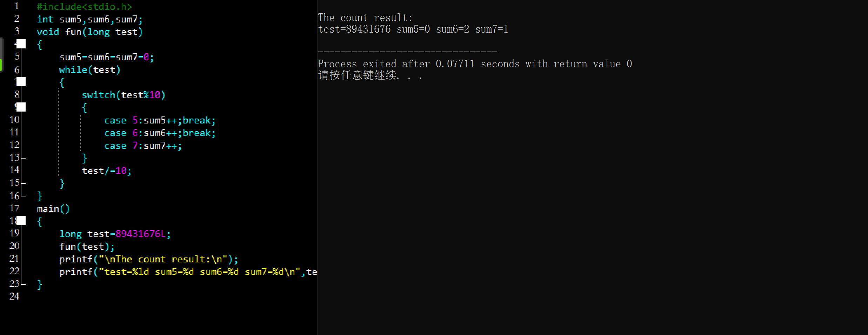
Task: Click the console output test=89431676 line
Action: click(x=413, y=29)
